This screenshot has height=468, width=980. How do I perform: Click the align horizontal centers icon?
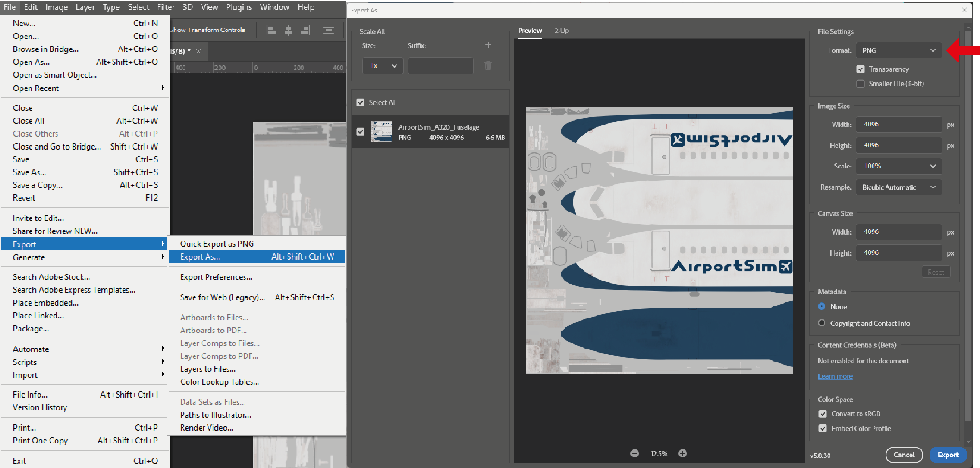pyautogui.click(x=289, y=31)
